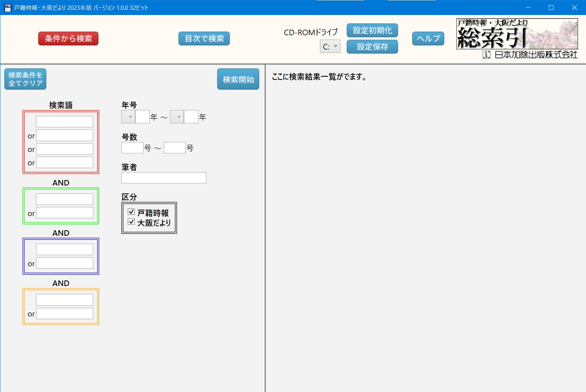Focus the starting 号数 issue number field
This screenshot has height=392, width=586.
(132, 148)
